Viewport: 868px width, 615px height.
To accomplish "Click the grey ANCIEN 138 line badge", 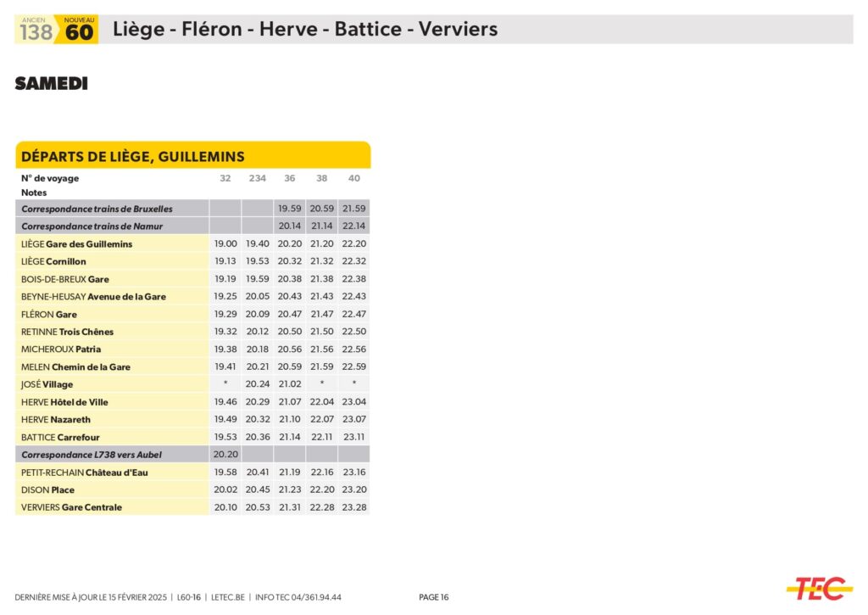I will pos(36,30).
